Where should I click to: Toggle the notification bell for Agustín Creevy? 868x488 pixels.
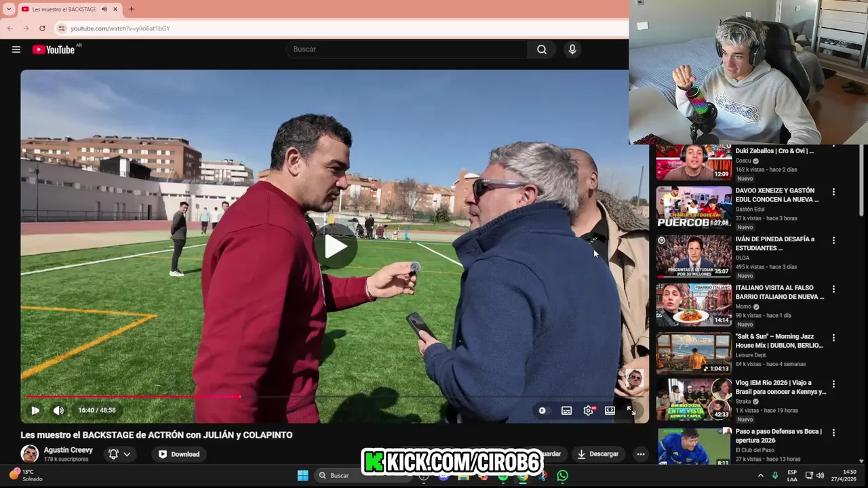tap(113, 454)
